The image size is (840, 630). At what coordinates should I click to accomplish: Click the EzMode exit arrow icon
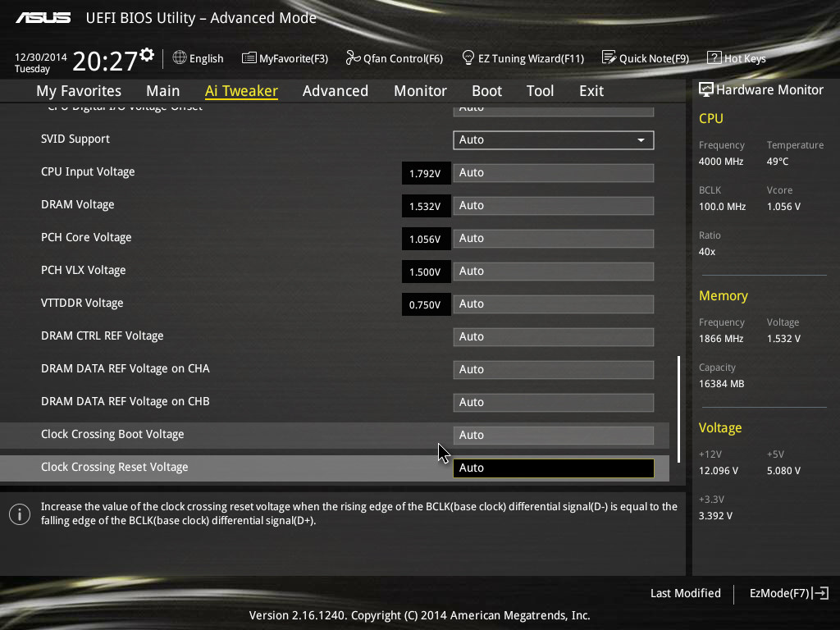click(x=820, y=593)
